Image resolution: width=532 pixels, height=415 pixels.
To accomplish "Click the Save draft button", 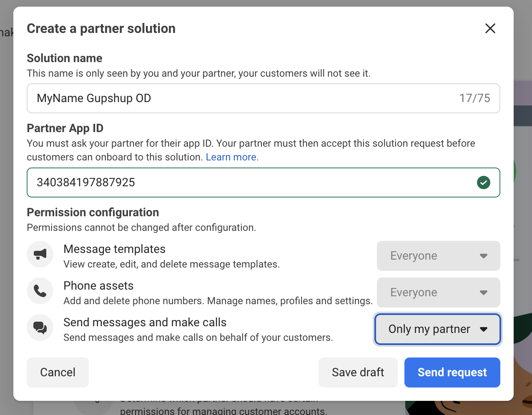I will click(x=358, y=372).
